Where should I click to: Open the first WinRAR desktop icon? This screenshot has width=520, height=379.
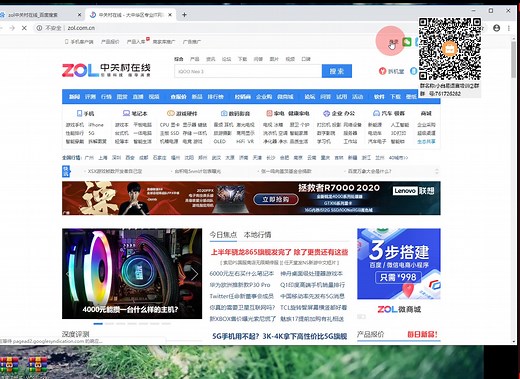click(x=9, y=365)
